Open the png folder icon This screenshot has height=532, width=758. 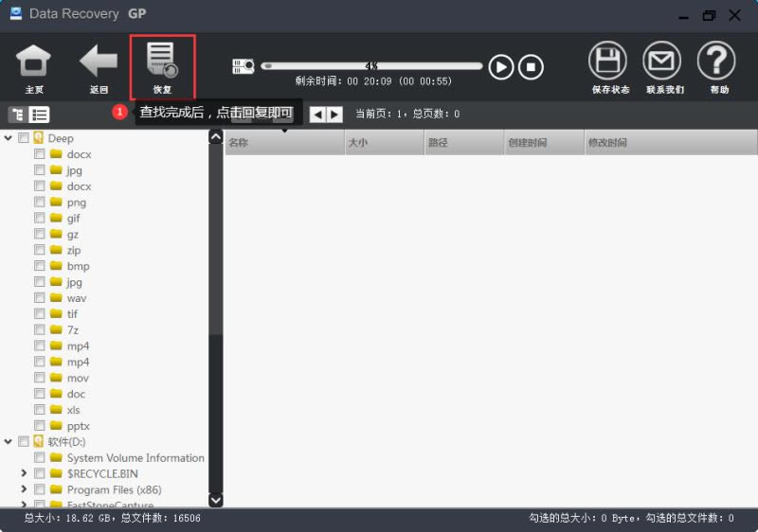click(56, 202)
